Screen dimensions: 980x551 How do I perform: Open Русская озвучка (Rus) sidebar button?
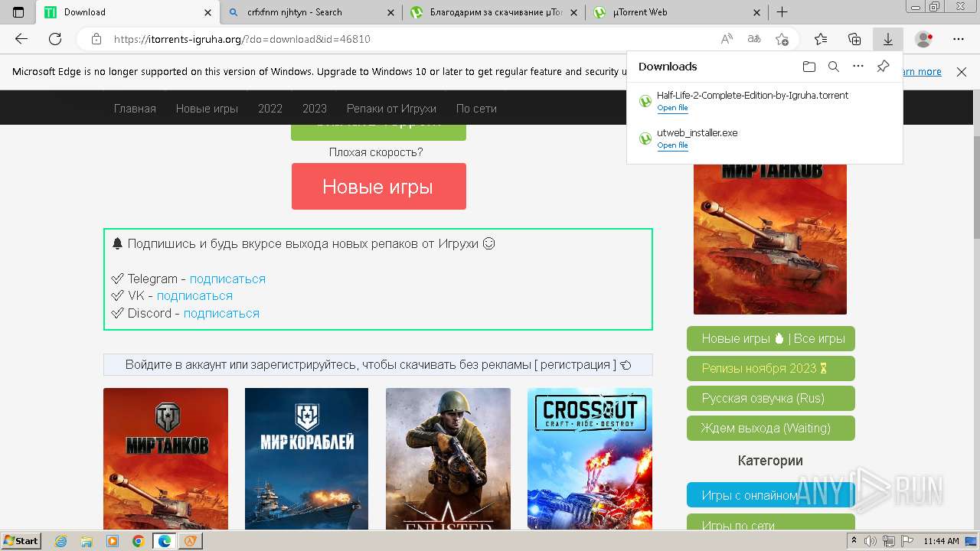pos(771,398)
